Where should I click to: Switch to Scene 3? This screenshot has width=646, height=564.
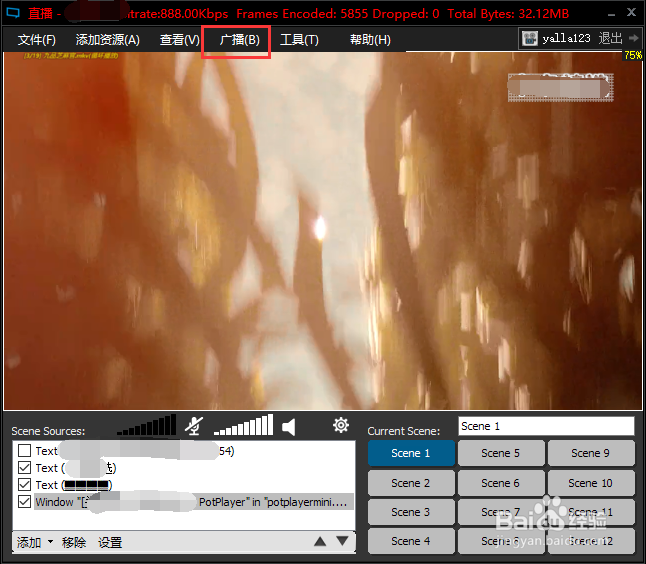click(411, 512)
